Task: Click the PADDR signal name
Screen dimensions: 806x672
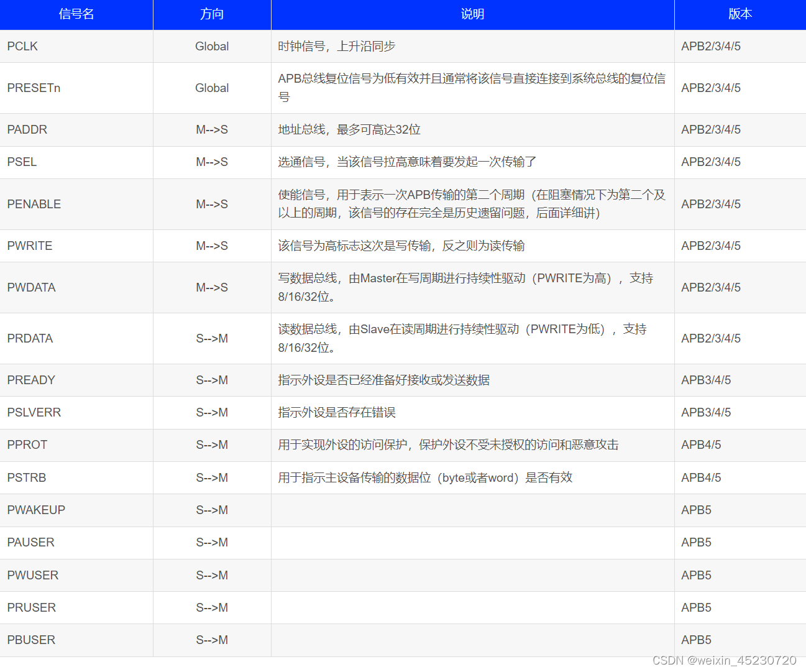Action: click(x=25, y=129)
